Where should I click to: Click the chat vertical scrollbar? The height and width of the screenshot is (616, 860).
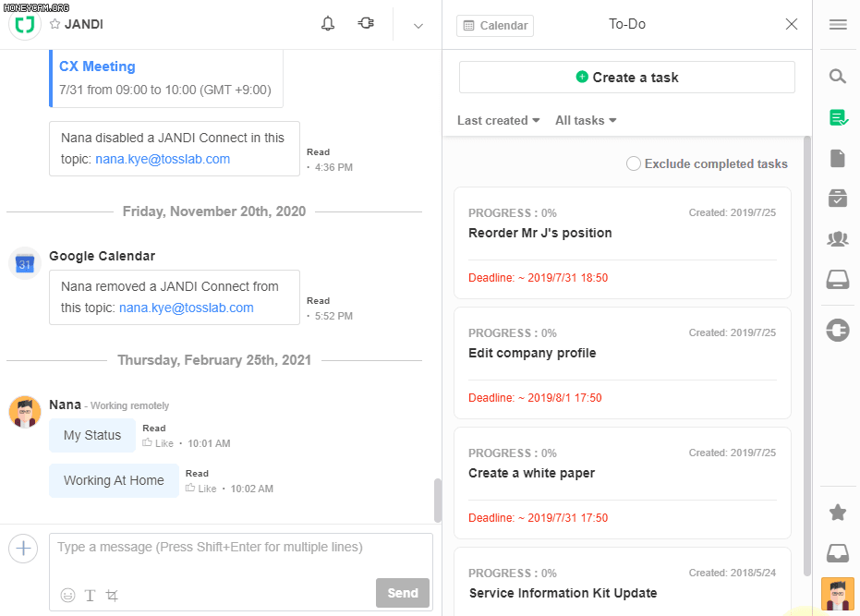pyautogui.click(x=438, y=501)
